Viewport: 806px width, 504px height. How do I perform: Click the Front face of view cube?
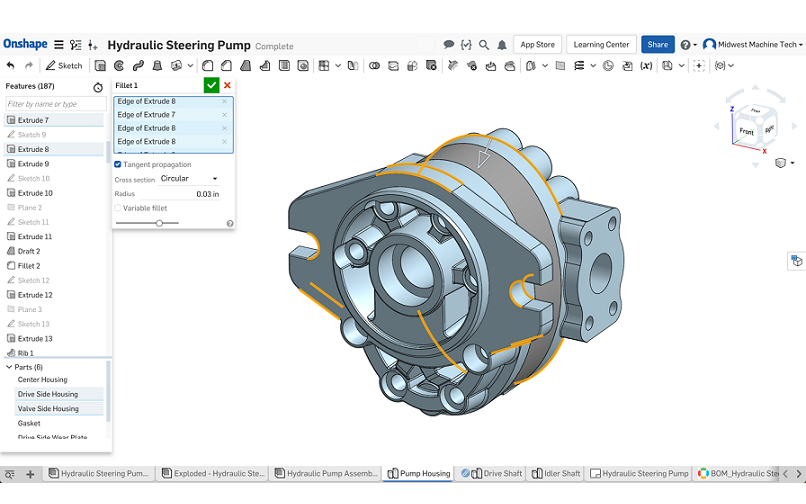[x=746, y=131]
